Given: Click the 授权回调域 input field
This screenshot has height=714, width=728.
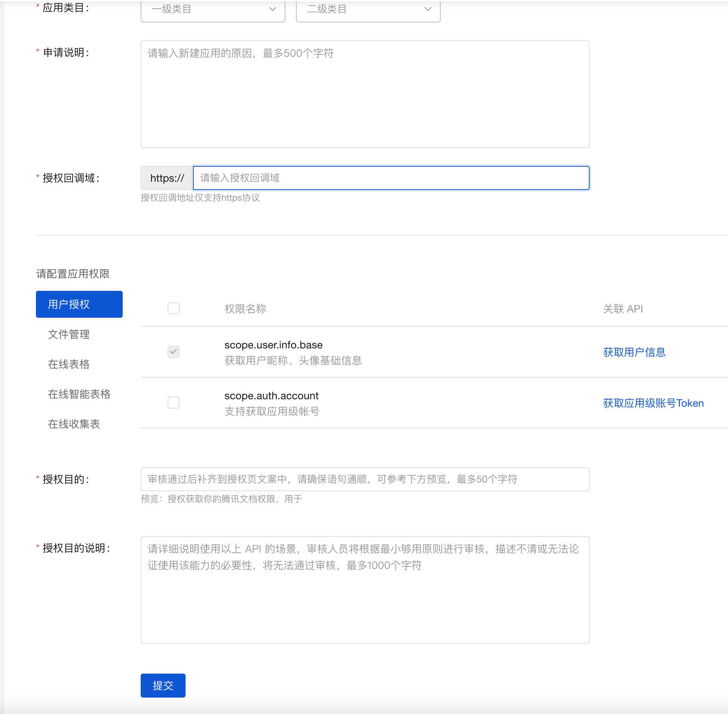Looking at the screenshot, I should click(x=390, y=178).
